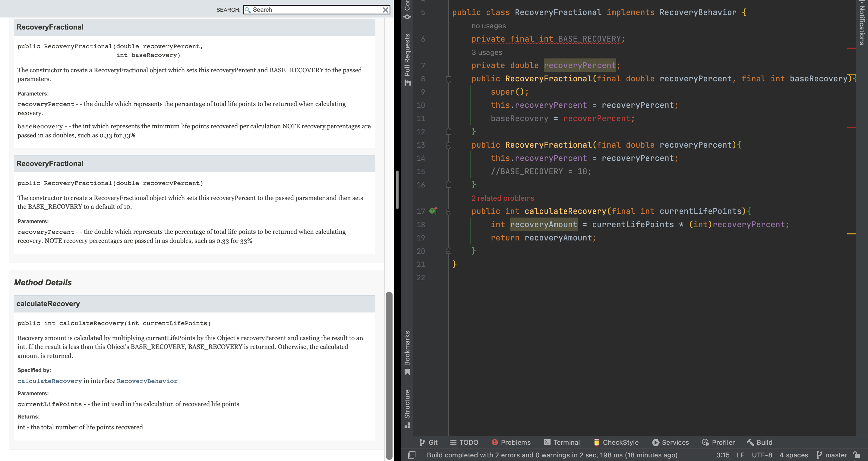Screen dimensions: 868x461
Task: Collapse the calculateRecovery method body
Action: 449,212
